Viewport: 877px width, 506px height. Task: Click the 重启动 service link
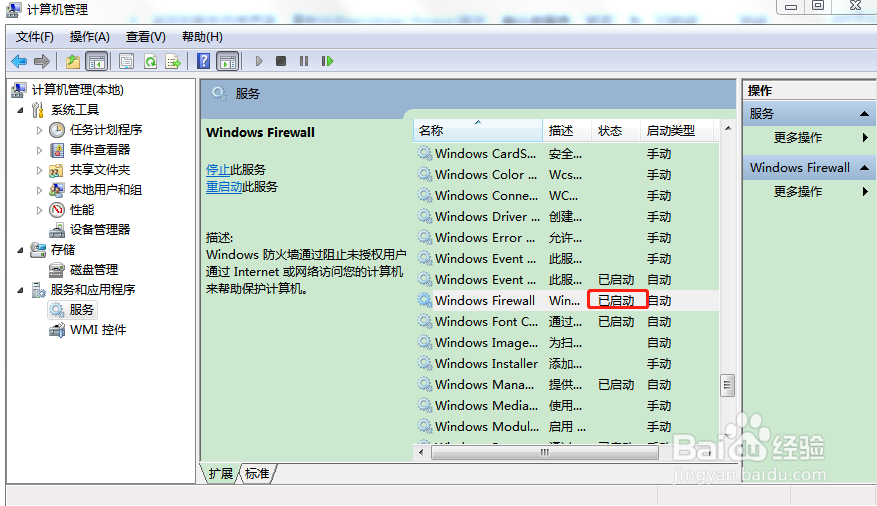[x=224, y=187]
